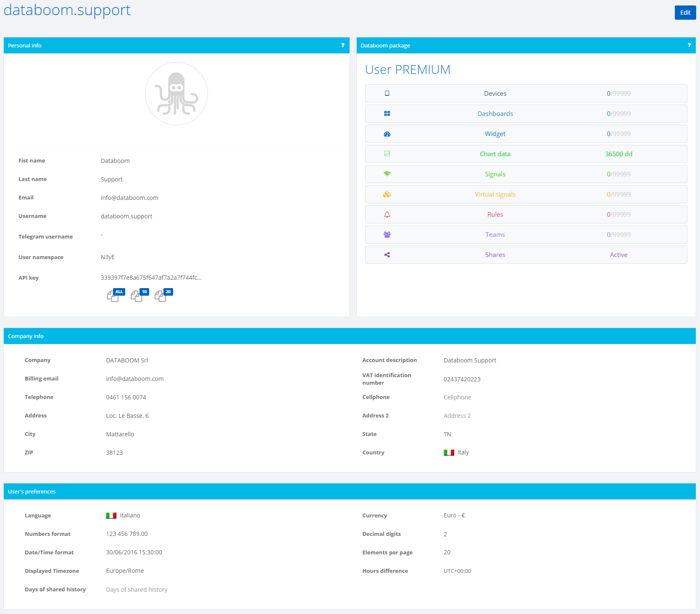Click the Shares Active status
700x614 pixels.
click(x=618, y=255)
